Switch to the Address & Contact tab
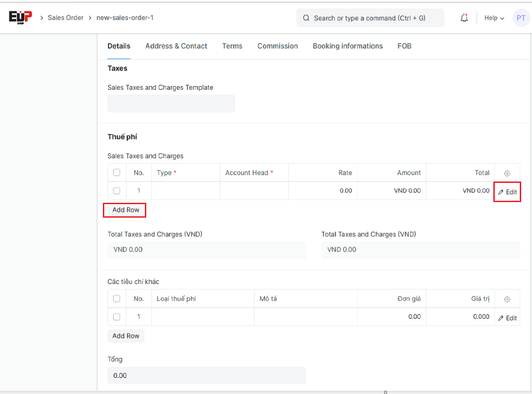 tap(176, 46)
